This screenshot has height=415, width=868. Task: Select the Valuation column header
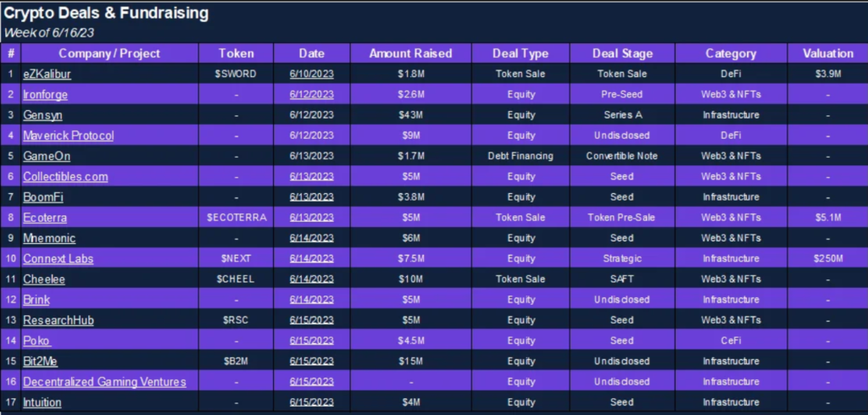coord(828,53)
